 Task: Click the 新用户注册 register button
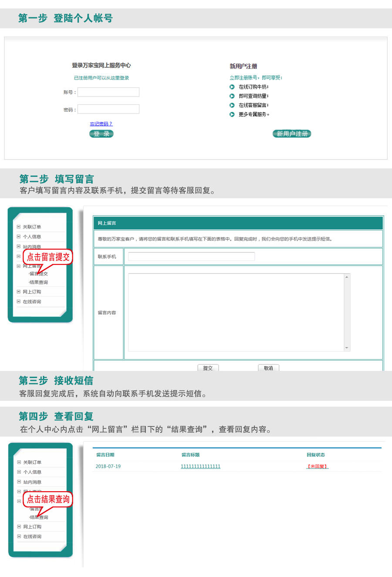[292, 134]
